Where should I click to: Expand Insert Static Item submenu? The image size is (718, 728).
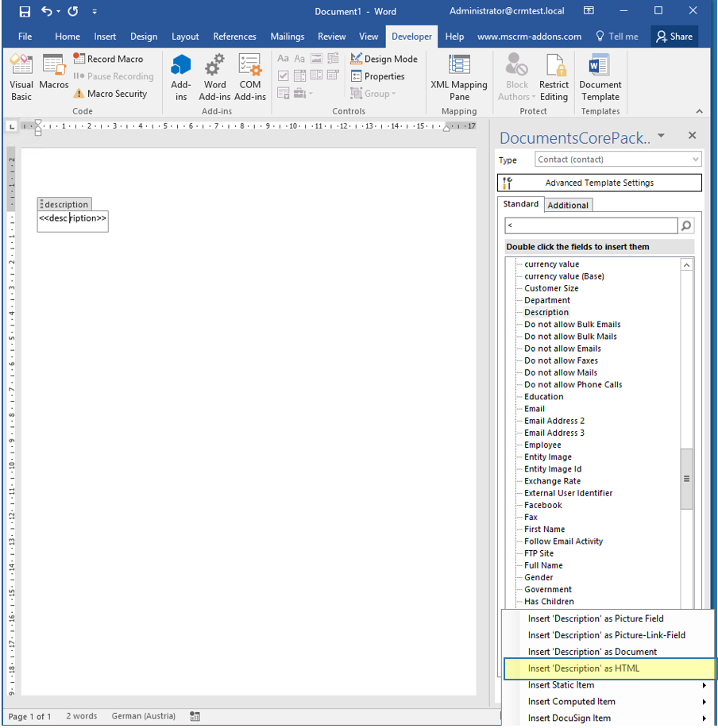608,685
